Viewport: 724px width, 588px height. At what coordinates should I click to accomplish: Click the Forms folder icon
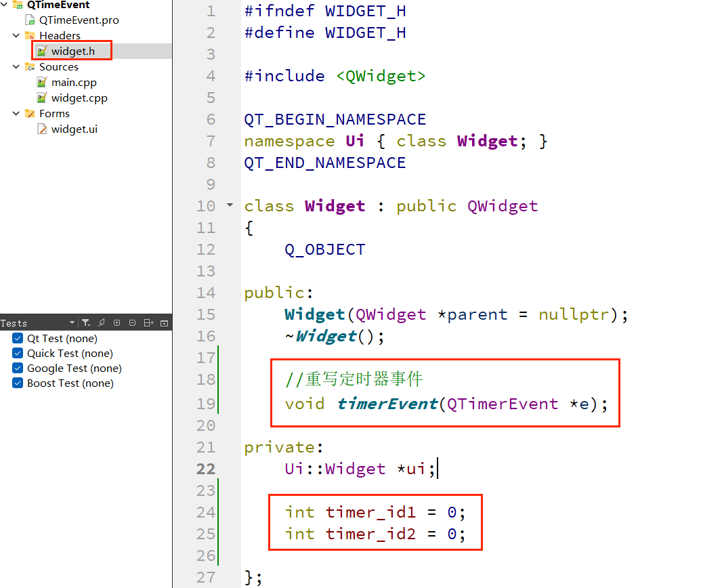click(30, 113)
